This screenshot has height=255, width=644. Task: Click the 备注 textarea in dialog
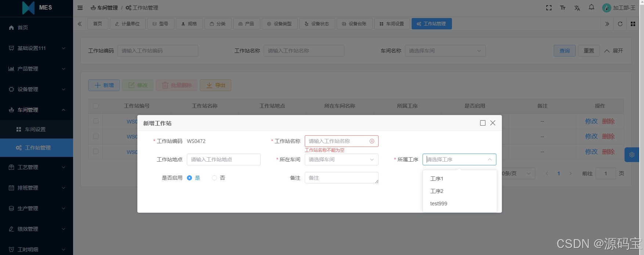[341, 178]
